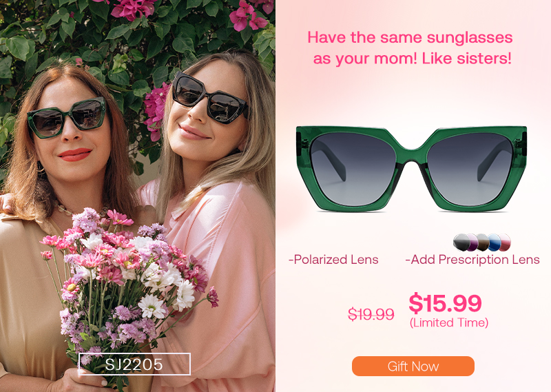The width and height of the screenshot is (551, 392).
Task: Click the $15.99 sale price
Action: 445,303
